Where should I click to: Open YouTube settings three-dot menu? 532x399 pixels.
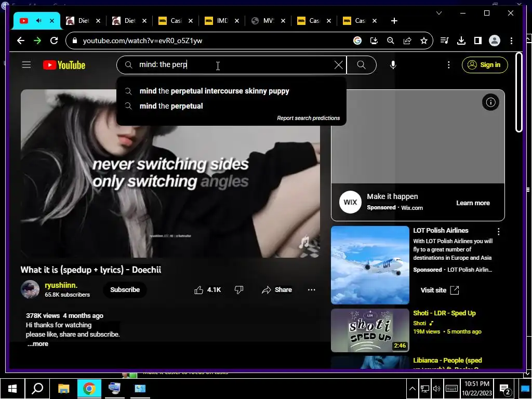448,65
